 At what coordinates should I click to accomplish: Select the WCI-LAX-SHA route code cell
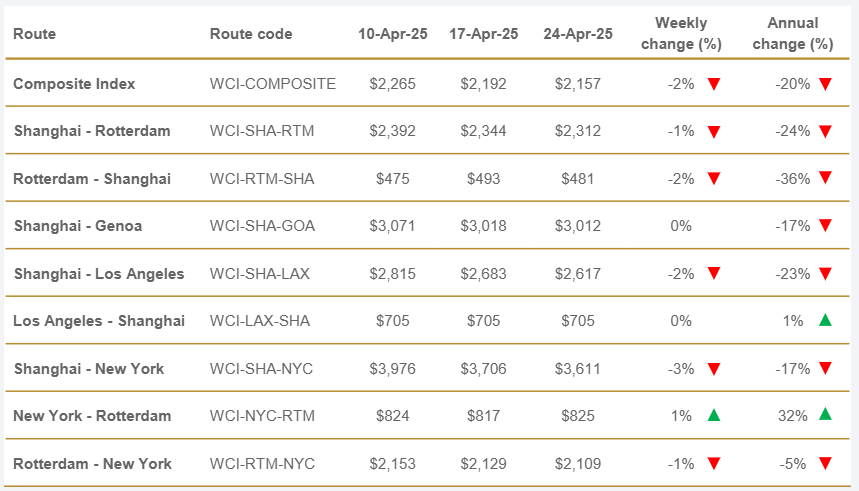260,321
